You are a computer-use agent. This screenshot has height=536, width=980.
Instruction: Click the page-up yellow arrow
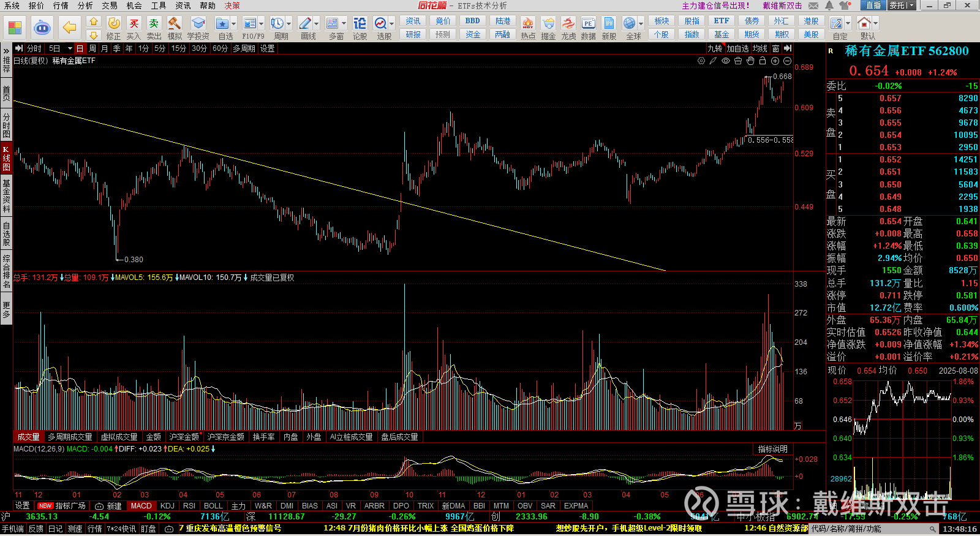(x=93, y=21)
